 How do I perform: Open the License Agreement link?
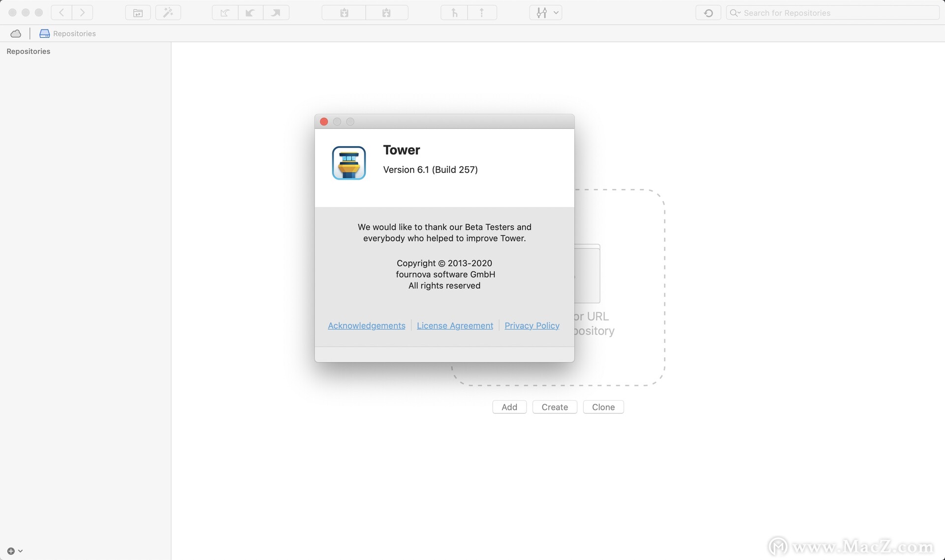coord(455,326)
